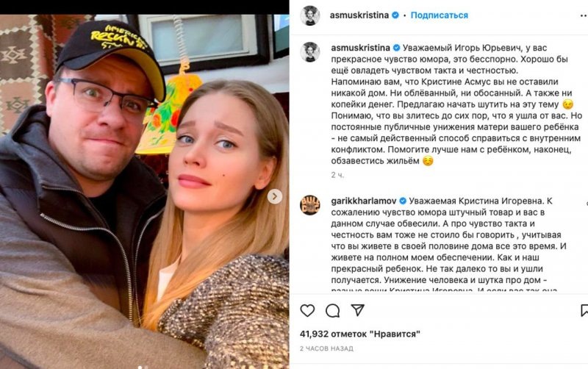Click the verified badge next to garikkharlamov
Image resolution: width=588 pixels, height=369 pixels.
(403, 201)
